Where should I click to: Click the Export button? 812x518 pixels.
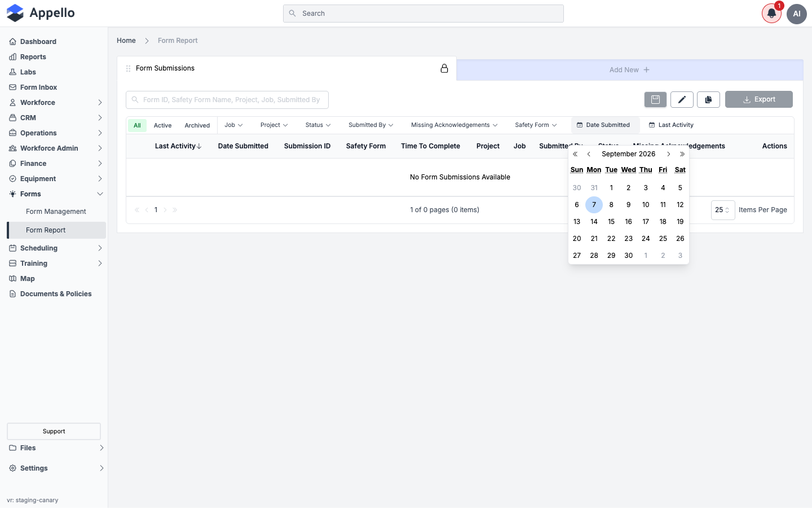point(759,99)
